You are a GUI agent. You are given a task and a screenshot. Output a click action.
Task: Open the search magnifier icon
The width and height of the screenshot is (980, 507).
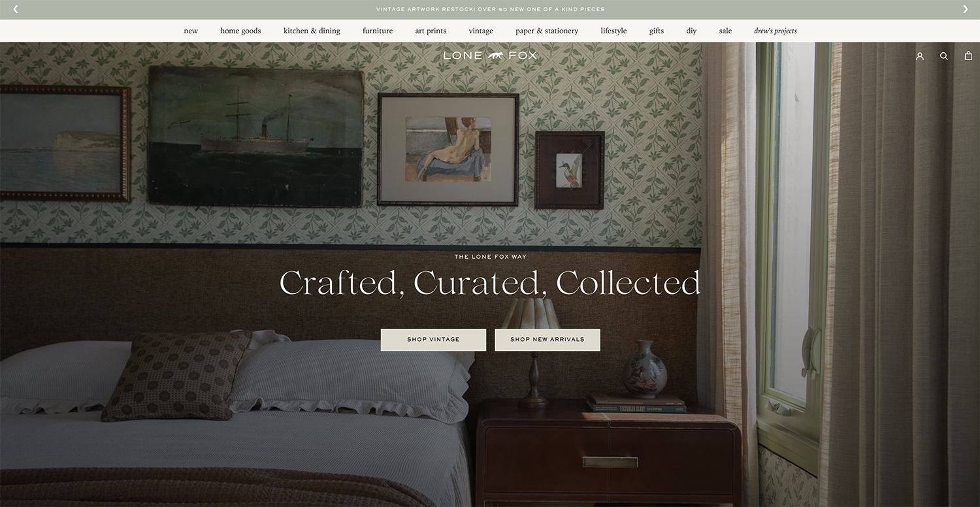point(944,56)
